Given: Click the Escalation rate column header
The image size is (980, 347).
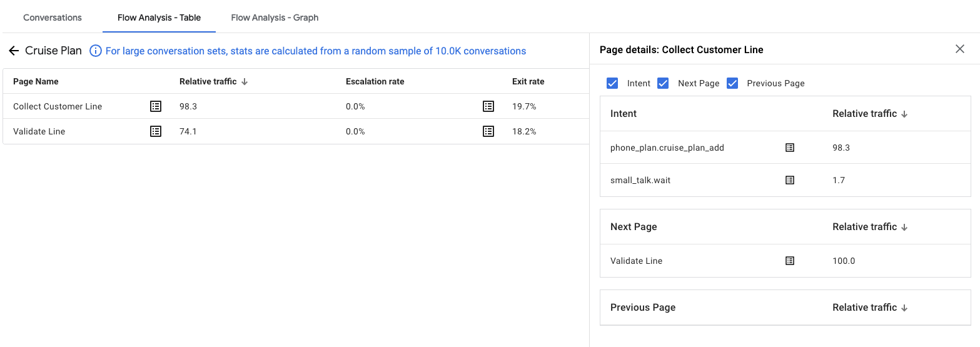Looking at the screenshot, I should click(375, 81).
